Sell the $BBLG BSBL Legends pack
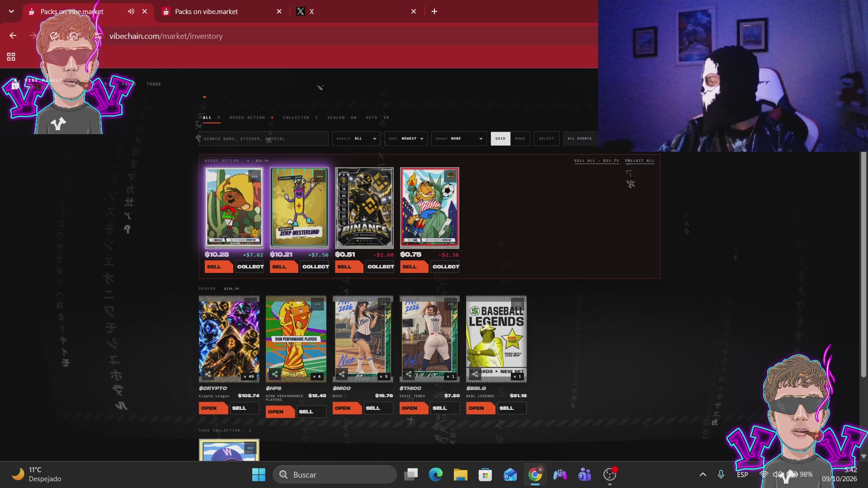This screenshot has height=488, width=868. pyautogui.click(x=512, y=408)
